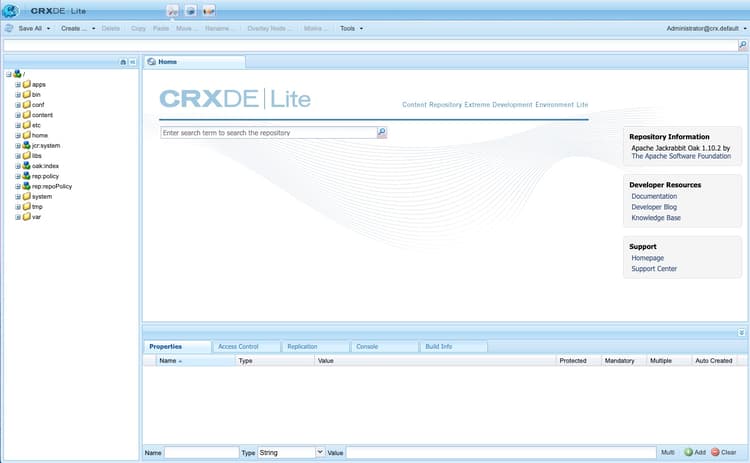Image resolution: width=750 pixels, height=463 pixels.
Task: Click the red Clear button
Action: click(724, 452)
